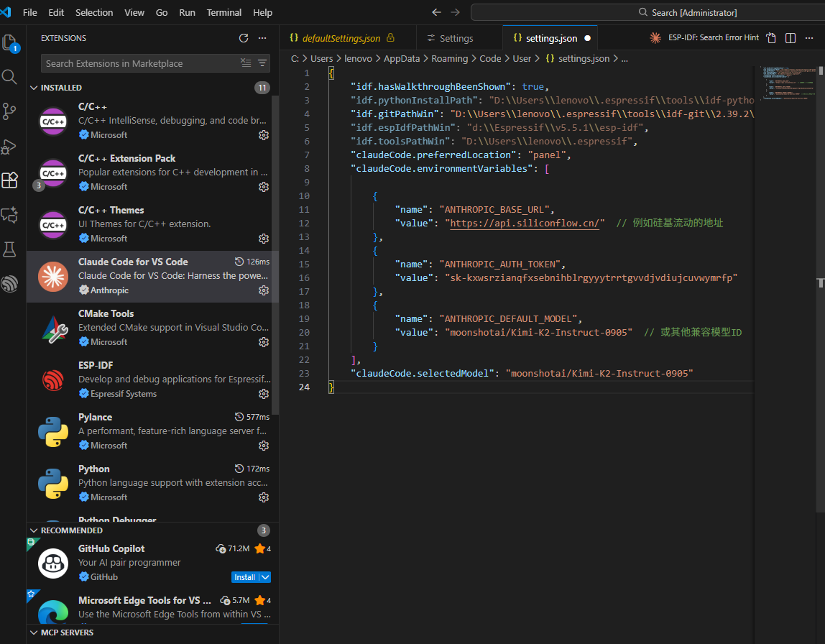Open manage gear for Pylance
The image size is (825, 644).
(x=264, y=446)
